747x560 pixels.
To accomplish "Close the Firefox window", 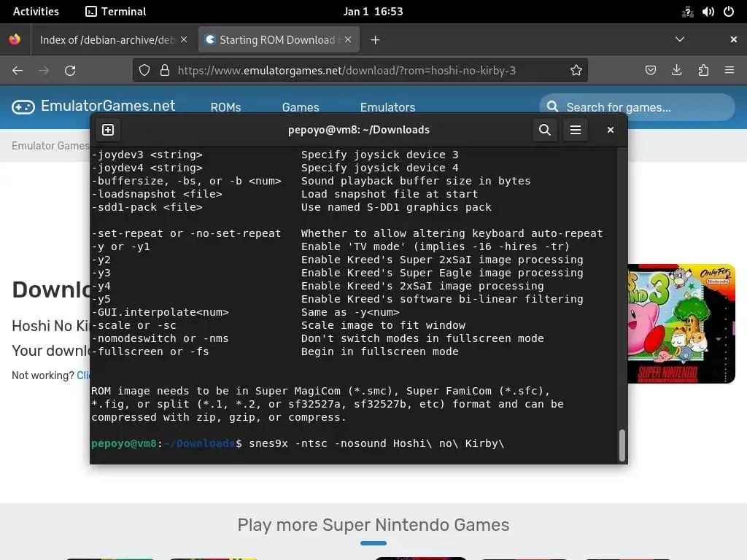I will (x=734, y=39).
